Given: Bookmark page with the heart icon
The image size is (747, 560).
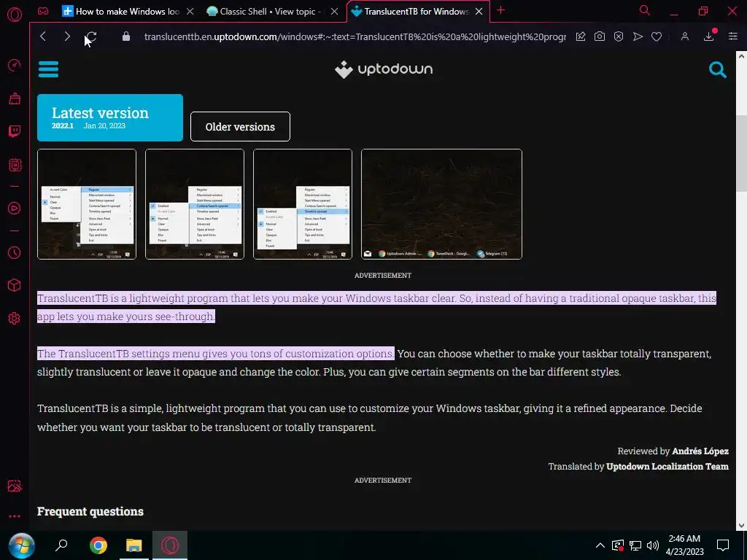Looking at the screenshot, I should [657, 36].
